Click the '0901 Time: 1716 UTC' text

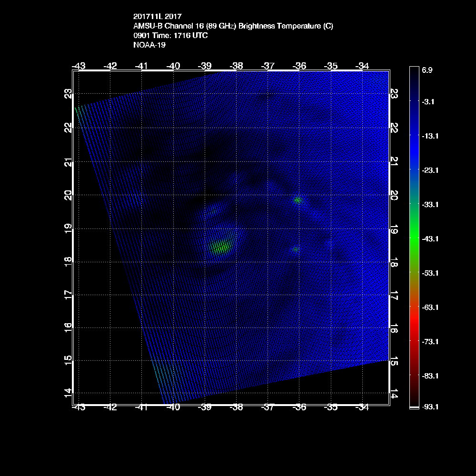(x=170, y=36)
